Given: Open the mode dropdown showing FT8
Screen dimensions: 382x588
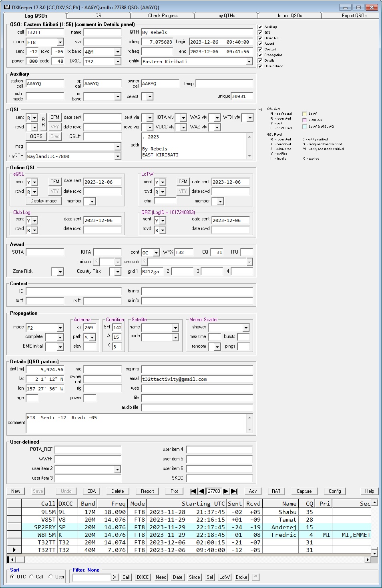Looking at the screenshot, I should tap(60, 42).
